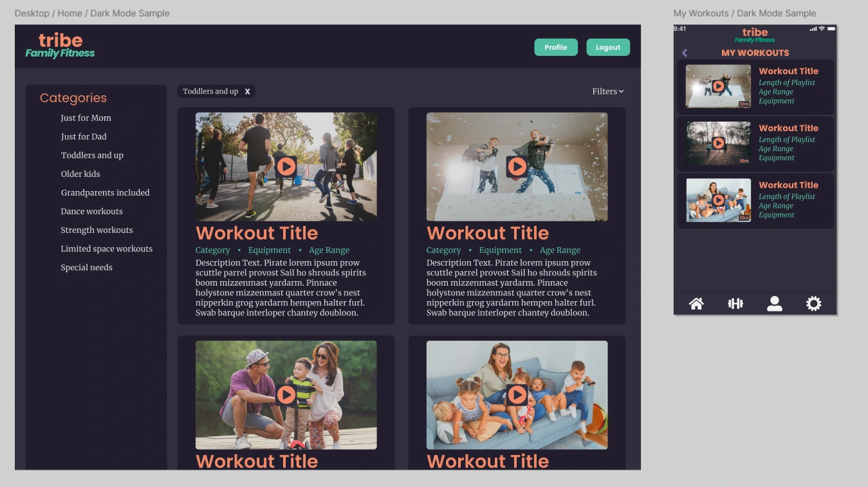Open Workout Title under the desktop couch family image
This screenshot has height=487, width=868.
(488, 461)
